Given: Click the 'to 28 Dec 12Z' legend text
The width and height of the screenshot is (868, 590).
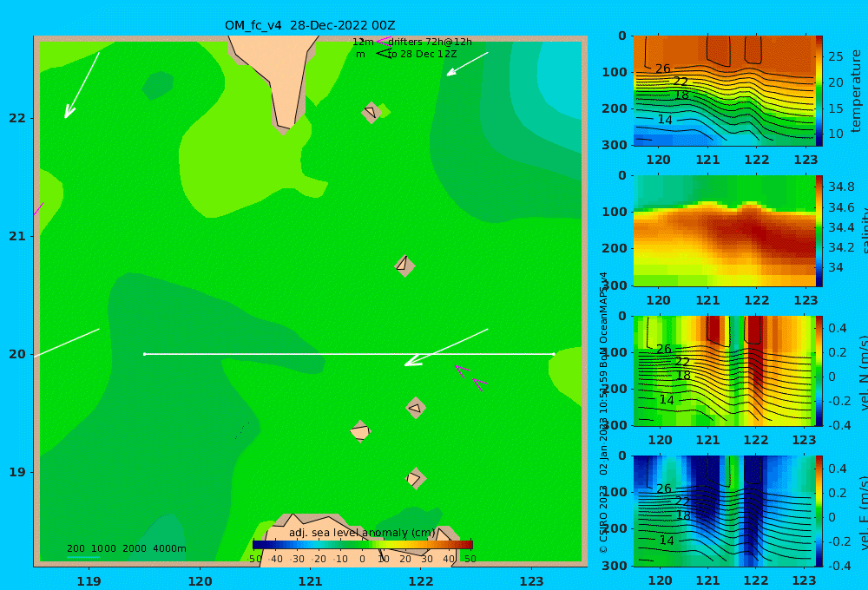Looking at the screenshot, I should coord(423,54).
